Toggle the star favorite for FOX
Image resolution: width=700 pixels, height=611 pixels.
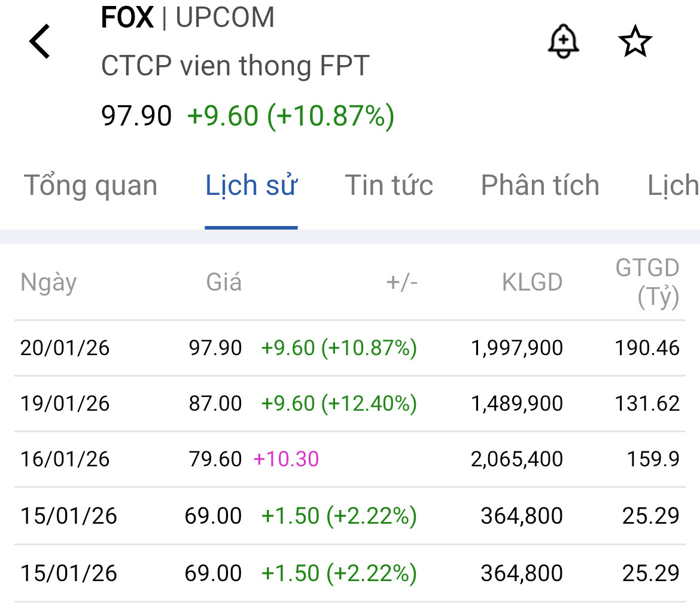click(634, 42)
